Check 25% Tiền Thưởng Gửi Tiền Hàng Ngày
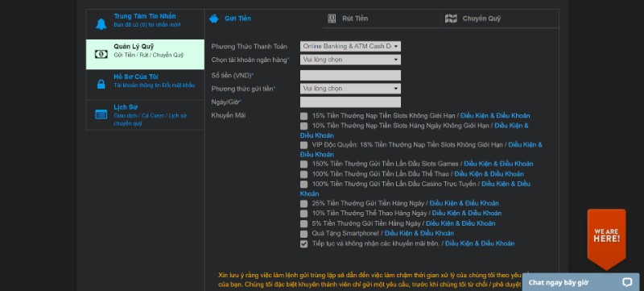Screen dimensions: 644x291 303,203
